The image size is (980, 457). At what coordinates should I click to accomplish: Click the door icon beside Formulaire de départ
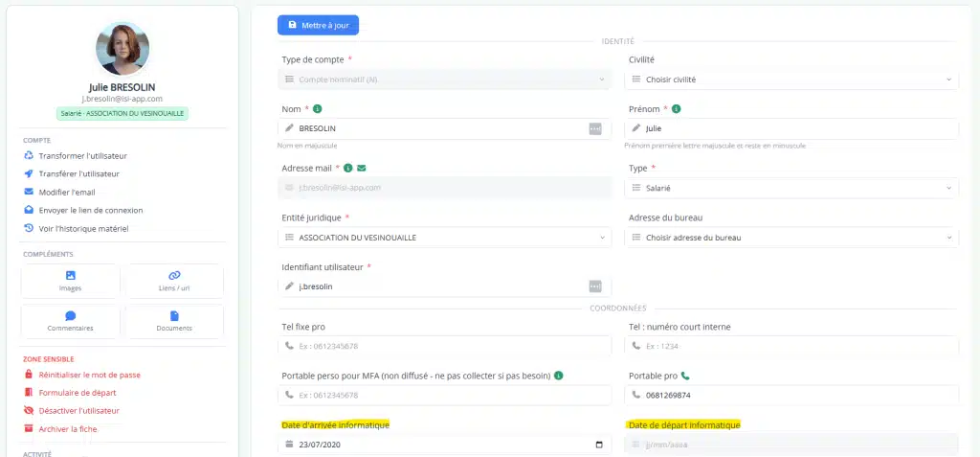28,393
